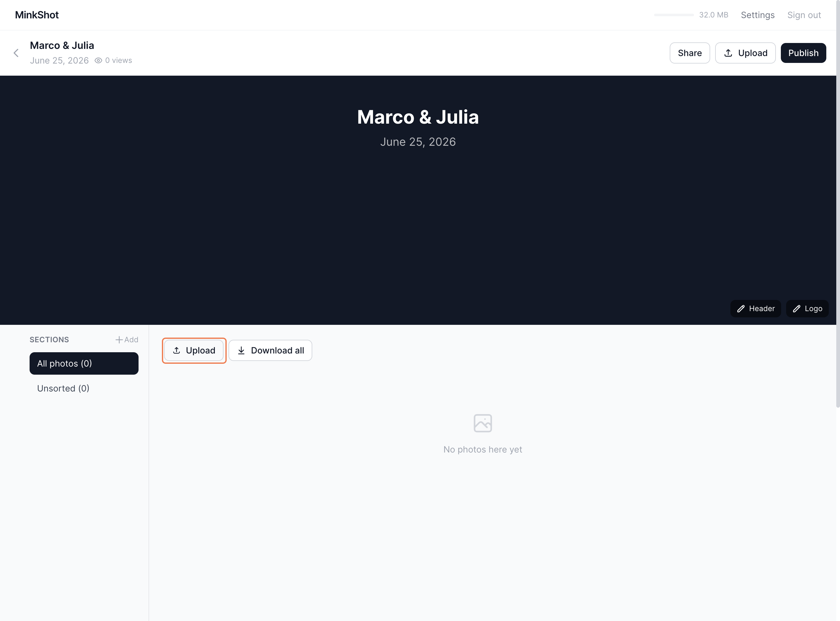Click the download icon beside Download all
Viewport: 840px width, 621px height.
coord(242,350)
